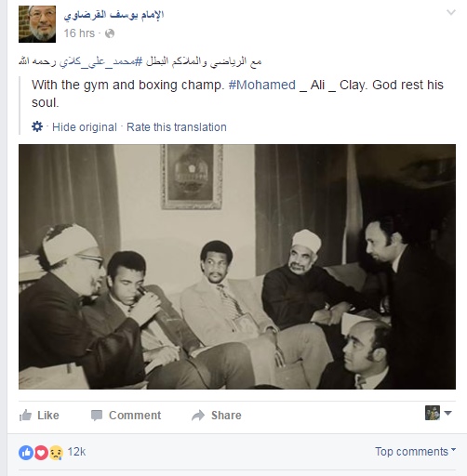This screenshot has width=467, height=476.
Task: Open the Arabic hashtag in original text
Action: tap(100, 61)
